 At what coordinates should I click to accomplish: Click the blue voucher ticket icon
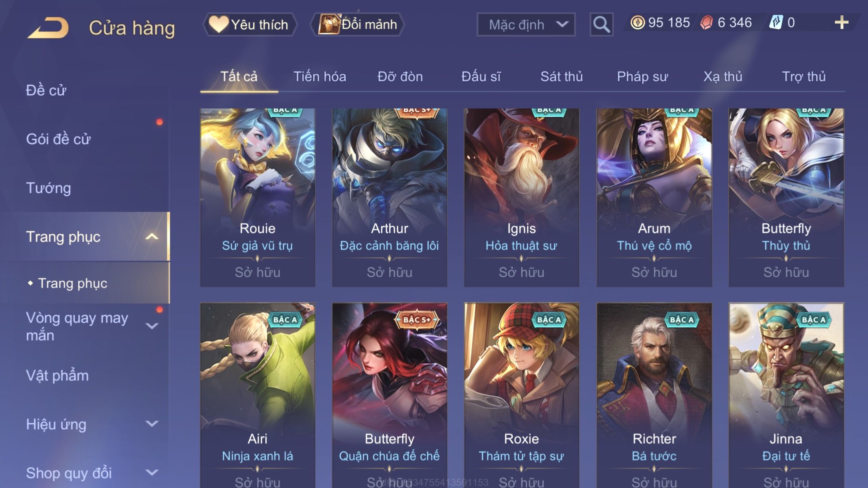pyautogui.click(x=776, y=22)
